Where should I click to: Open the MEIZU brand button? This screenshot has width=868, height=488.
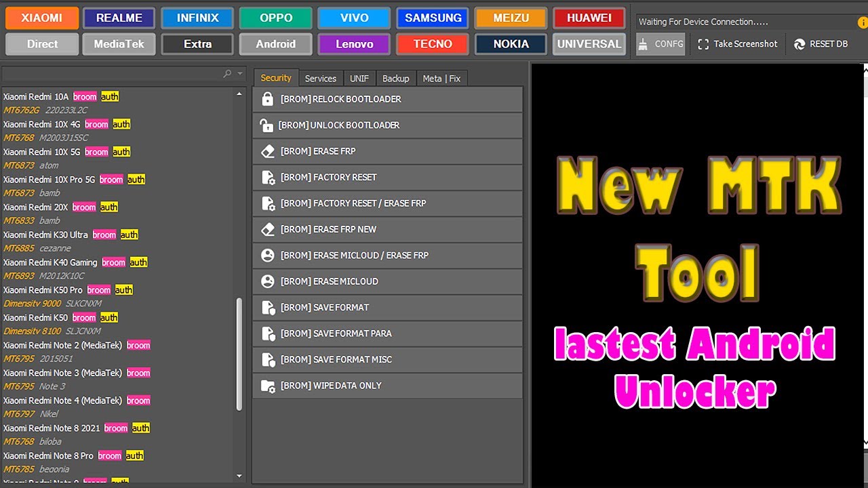pos(511,18)
